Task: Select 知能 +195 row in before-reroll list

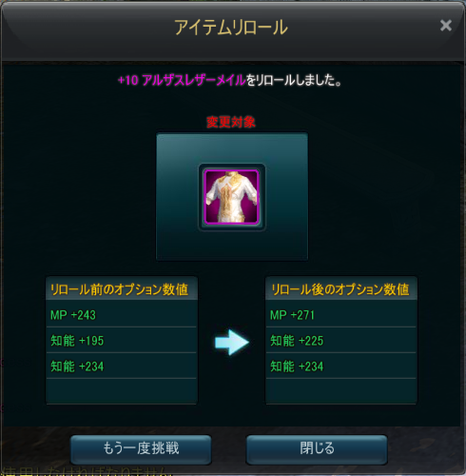Action: tap(122, 340)
